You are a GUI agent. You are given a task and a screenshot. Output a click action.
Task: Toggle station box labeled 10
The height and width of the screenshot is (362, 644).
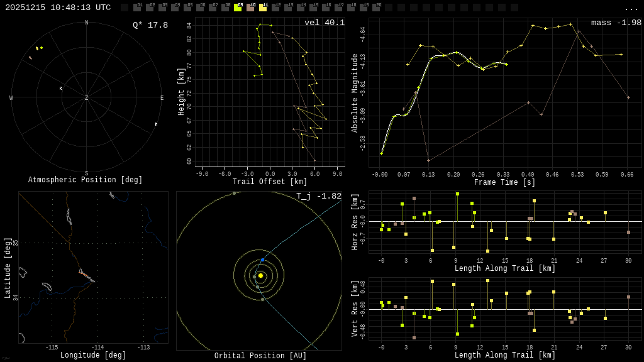click(x=250, y=8)
